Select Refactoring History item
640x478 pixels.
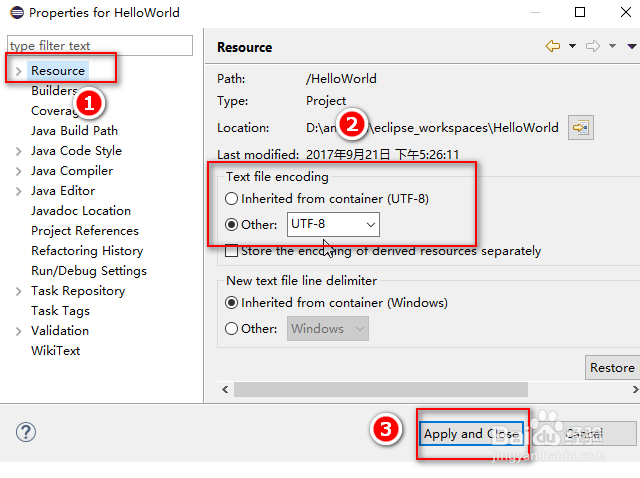coord(87,251)
